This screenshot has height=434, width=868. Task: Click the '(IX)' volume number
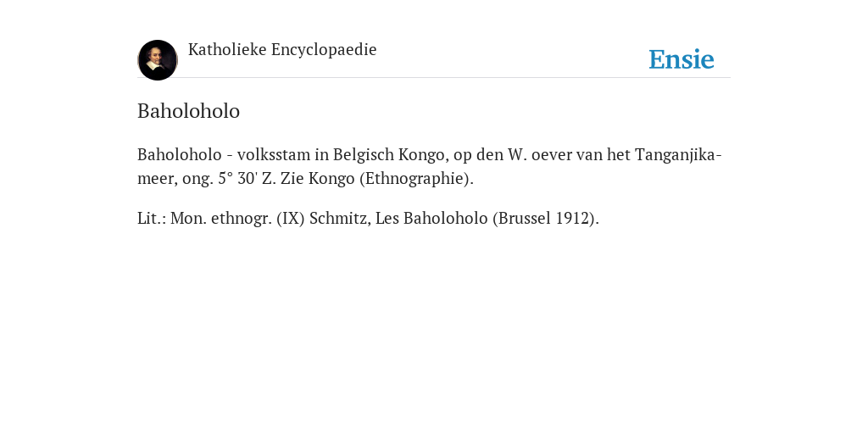click(291, 219)
